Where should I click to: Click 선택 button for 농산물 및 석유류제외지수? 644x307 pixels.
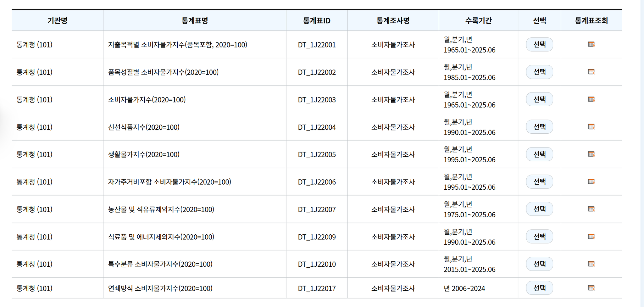coord(540,209)
